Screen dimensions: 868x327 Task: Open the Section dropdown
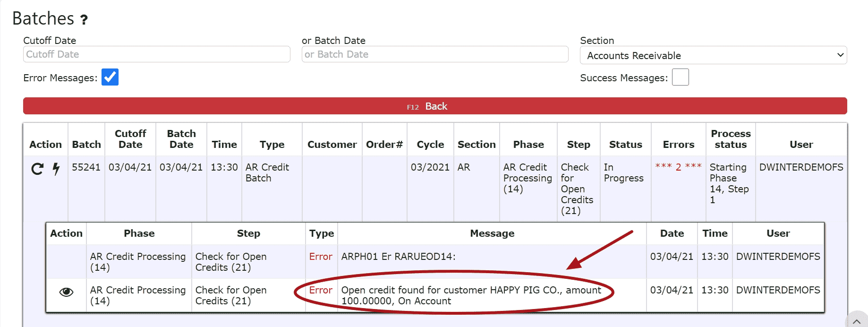[713, 55]
